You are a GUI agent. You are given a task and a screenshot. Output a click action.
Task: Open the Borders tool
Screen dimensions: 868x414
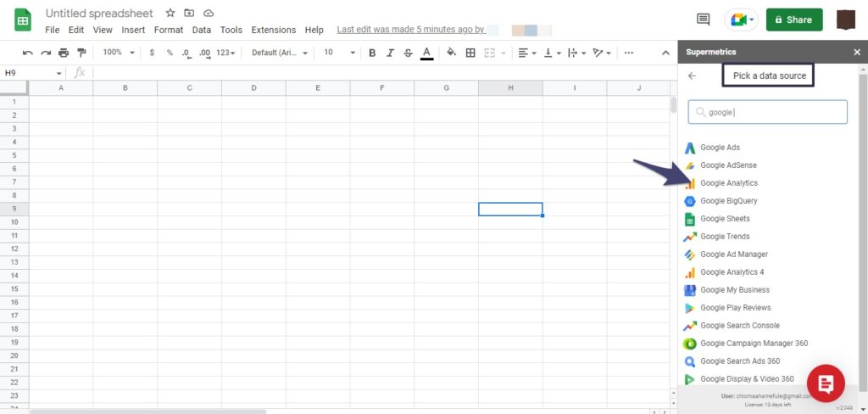point(470,53)
